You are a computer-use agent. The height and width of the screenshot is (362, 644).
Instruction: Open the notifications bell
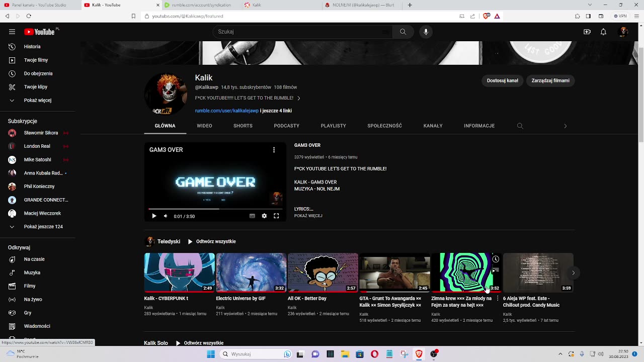[x=603, y=32]
